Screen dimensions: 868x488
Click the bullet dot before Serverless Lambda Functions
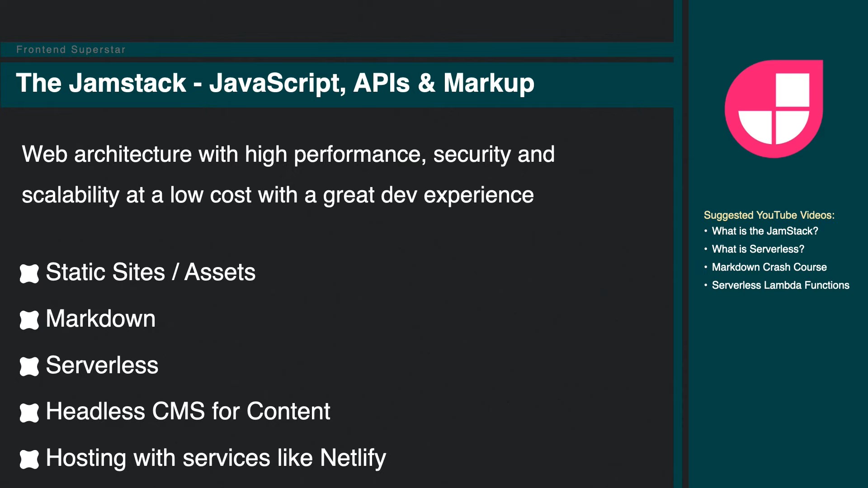(x=706, y=285)
